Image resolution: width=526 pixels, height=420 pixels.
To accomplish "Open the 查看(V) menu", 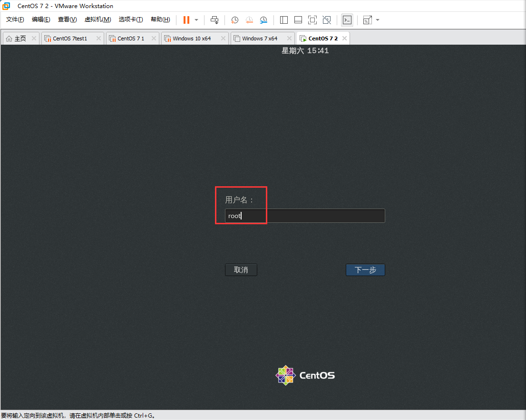I will (x=67, y=19).
